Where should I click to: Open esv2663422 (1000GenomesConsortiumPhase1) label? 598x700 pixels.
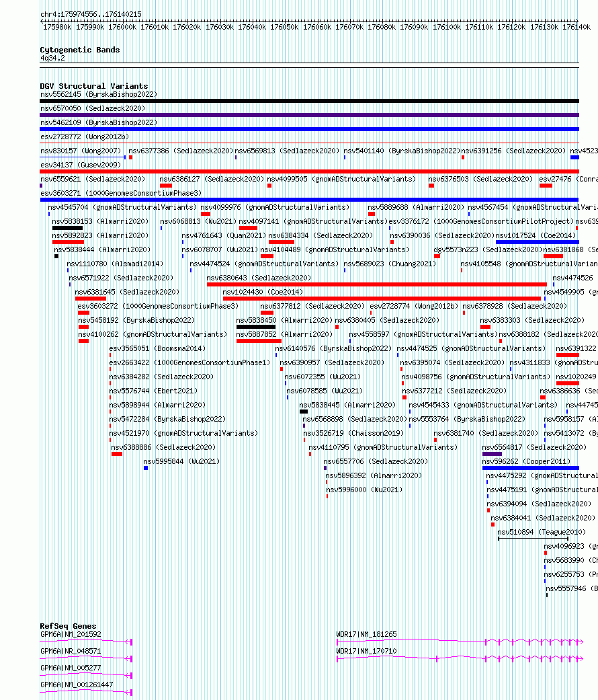pos(190,363)
